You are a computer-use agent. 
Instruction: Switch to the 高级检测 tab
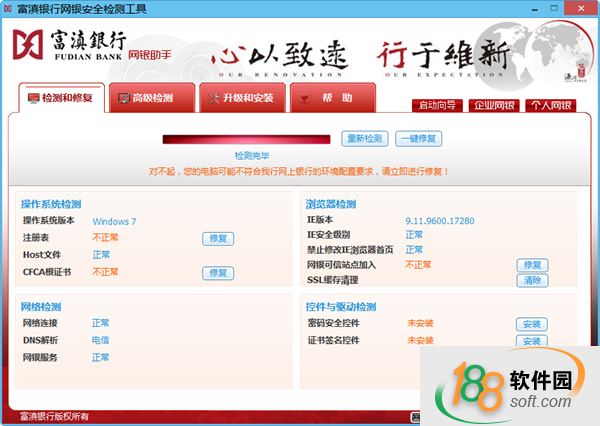[152, 98]
